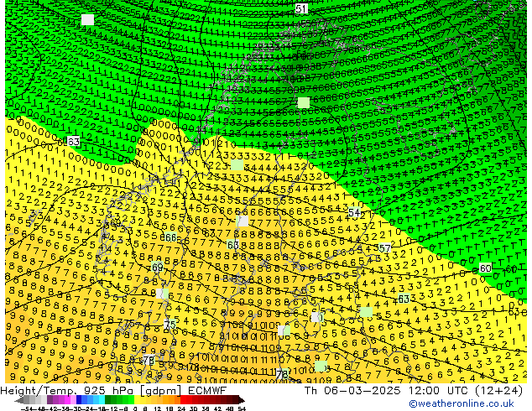Select the contour label '54' on the map
The height and width of the screenshot is (411, 532).
(x=354, y=212)
